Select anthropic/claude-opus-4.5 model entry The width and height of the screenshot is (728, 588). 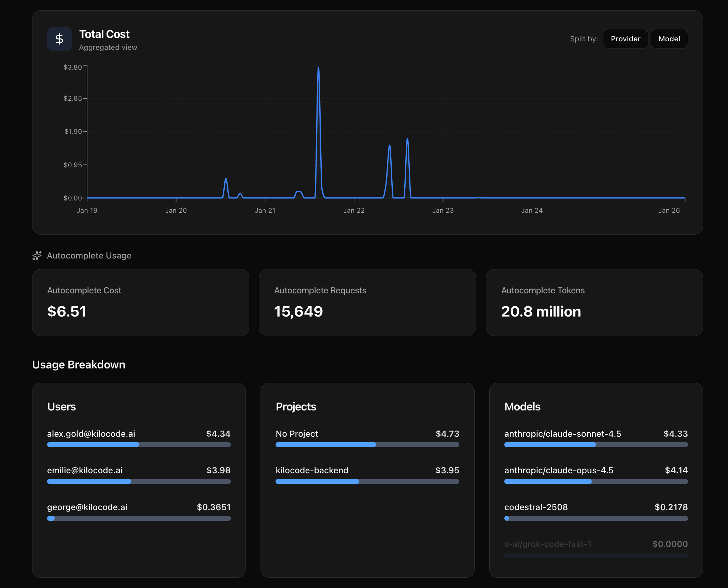click(x=559, y=470)
